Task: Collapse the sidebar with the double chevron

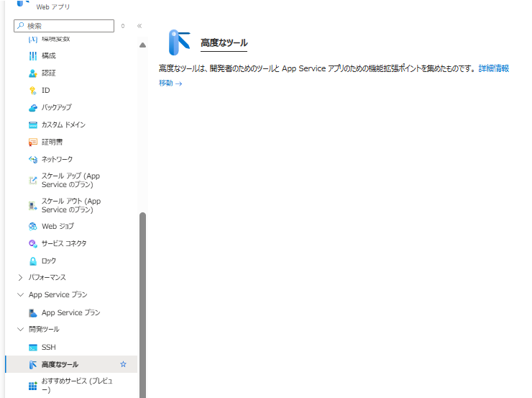Action: pyautogui.click(x=139, y=26)
